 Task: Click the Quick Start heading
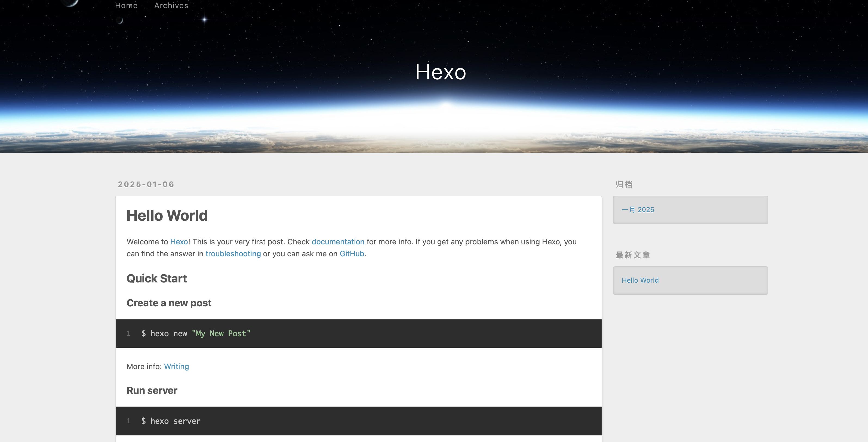pos(156,278)
